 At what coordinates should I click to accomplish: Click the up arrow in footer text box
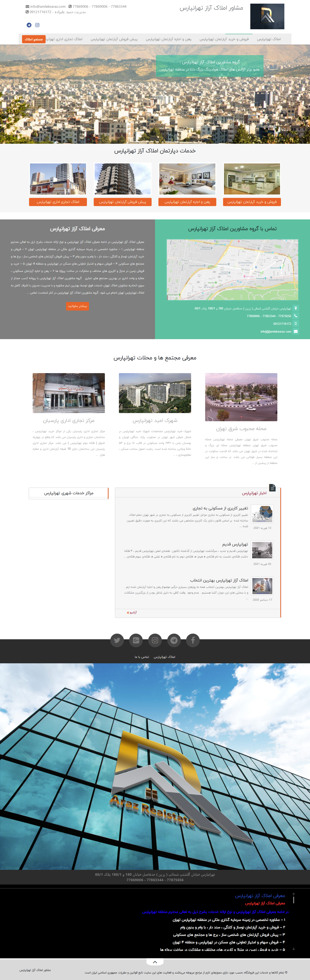click(294, 894)
